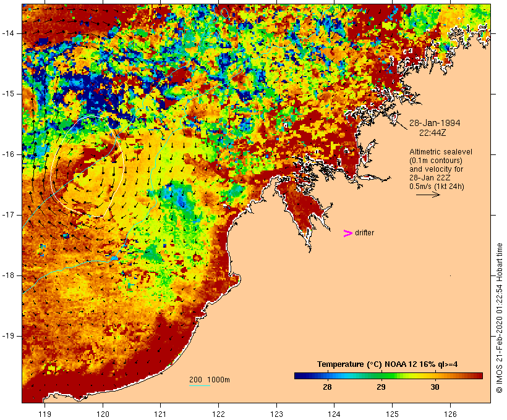Click the velocity scale reference arrow
This screenshot has width=507, height=420.
[428, 195]
